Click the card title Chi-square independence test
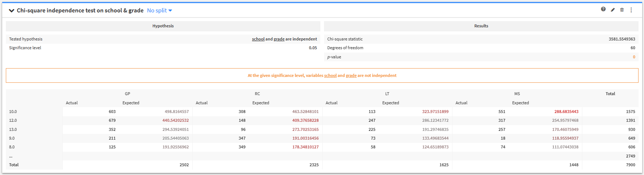Image resolution: width=644 pixels, height=175 pixels. pos(80,11)
